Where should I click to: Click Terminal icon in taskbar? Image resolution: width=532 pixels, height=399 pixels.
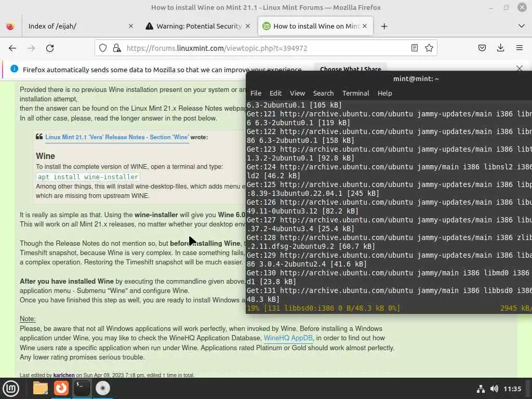tap(82, 388)
